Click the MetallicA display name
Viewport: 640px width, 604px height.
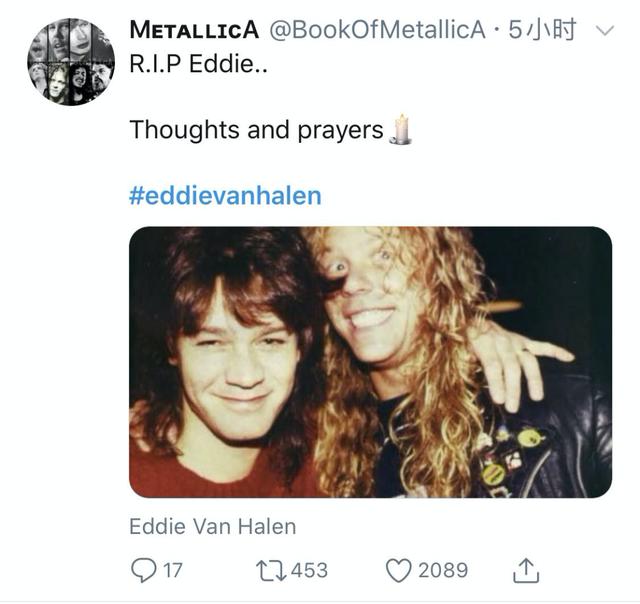[194, 30]
